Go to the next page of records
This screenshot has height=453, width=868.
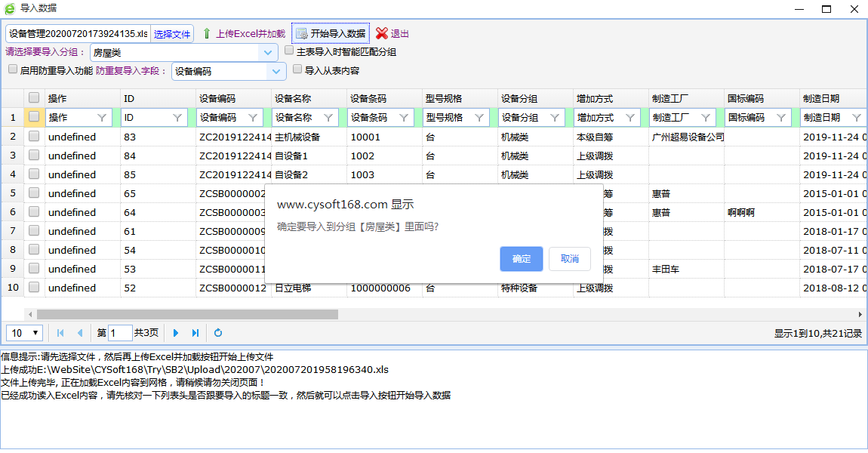click(x=176, y=333)
